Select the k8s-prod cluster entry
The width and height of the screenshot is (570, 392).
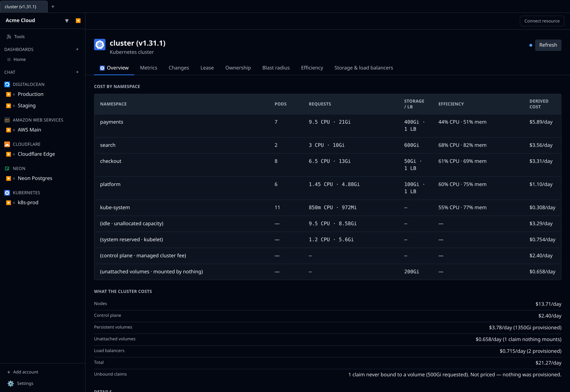point(28,203)
